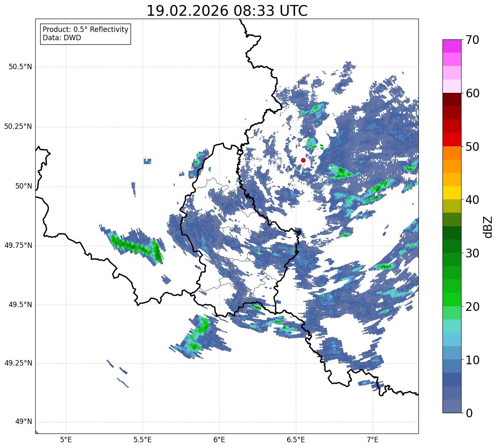The image size is (498, 448).
Task: Click the red radar site marker
Action: coord(303,160)
